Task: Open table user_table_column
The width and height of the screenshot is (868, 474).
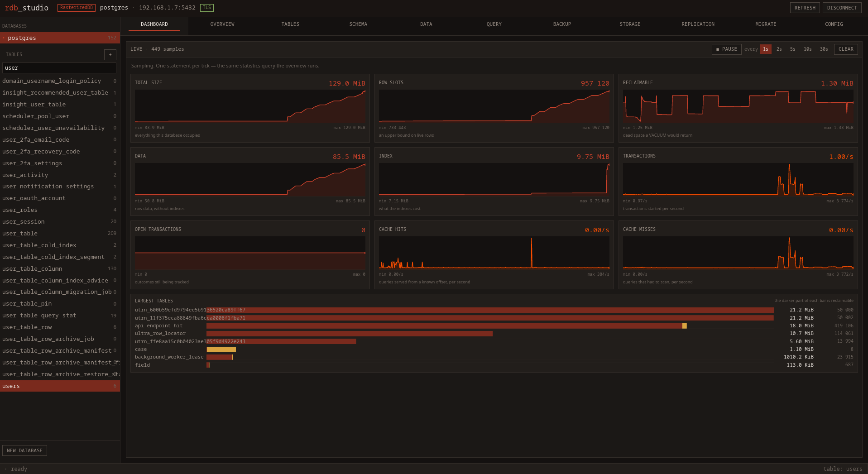Action: [60, 269]
